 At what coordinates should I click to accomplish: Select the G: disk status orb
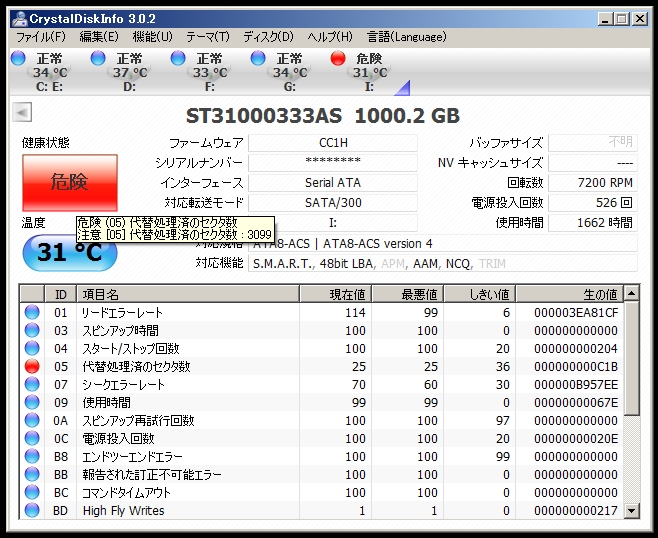[x=258, y=58]
